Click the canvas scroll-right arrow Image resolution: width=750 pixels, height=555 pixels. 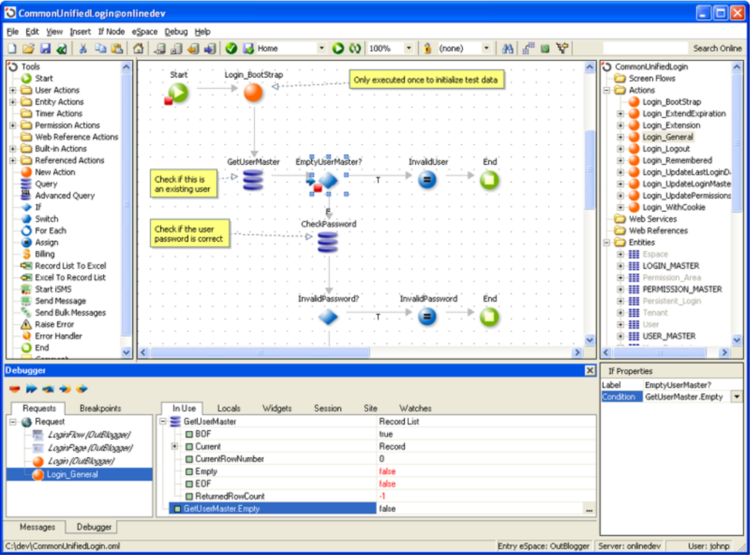577,353
